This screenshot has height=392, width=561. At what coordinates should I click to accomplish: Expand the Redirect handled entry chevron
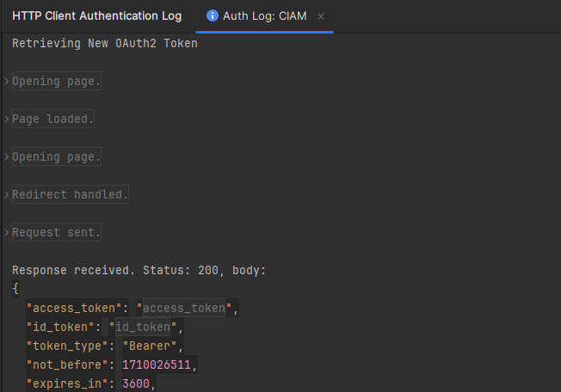pos(6,195)
